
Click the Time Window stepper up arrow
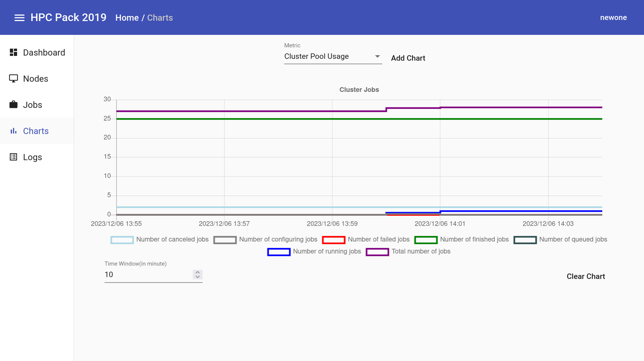tap(197, 272)
